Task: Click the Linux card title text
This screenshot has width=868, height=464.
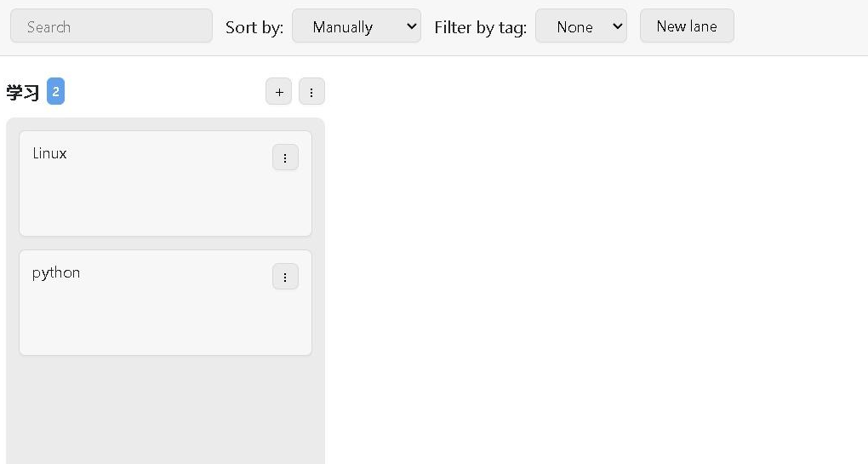Action: click(49, 153)
